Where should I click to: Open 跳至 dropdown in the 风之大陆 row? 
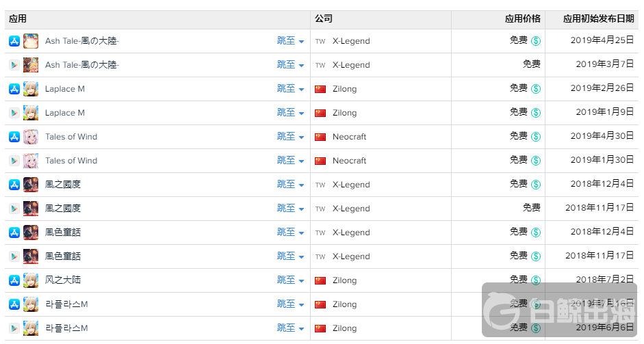coord(291,280)
